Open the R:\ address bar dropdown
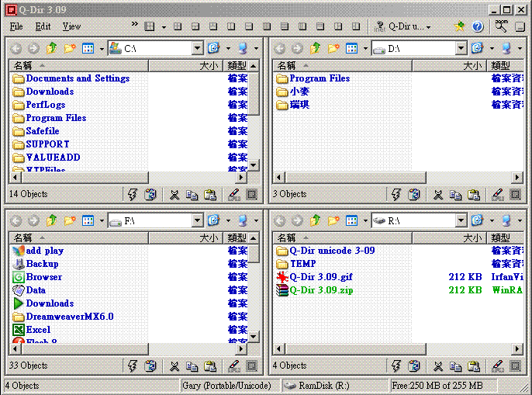Image resolution: width=532 pixels, height=395 pixels. click(461, 220)
